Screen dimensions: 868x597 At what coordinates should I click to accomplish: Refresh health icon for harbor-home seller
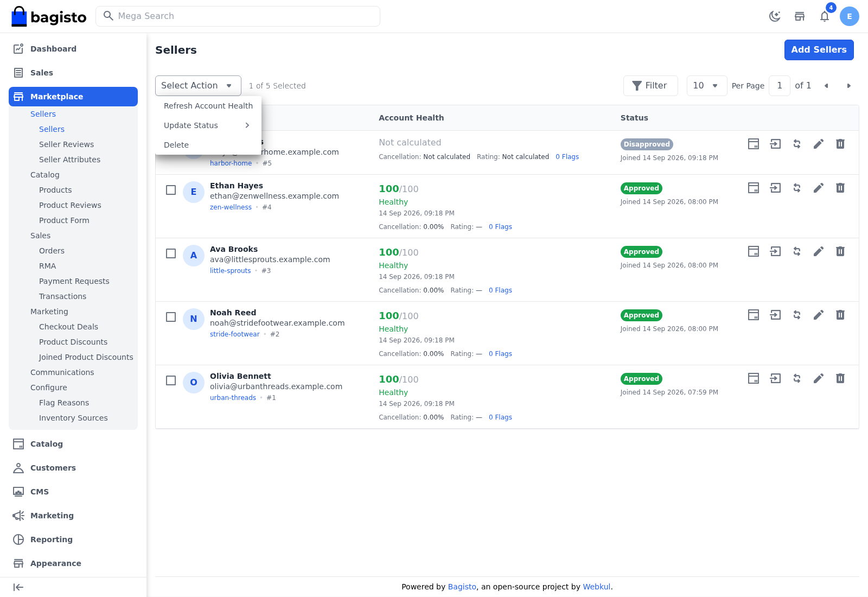[797, 144]
